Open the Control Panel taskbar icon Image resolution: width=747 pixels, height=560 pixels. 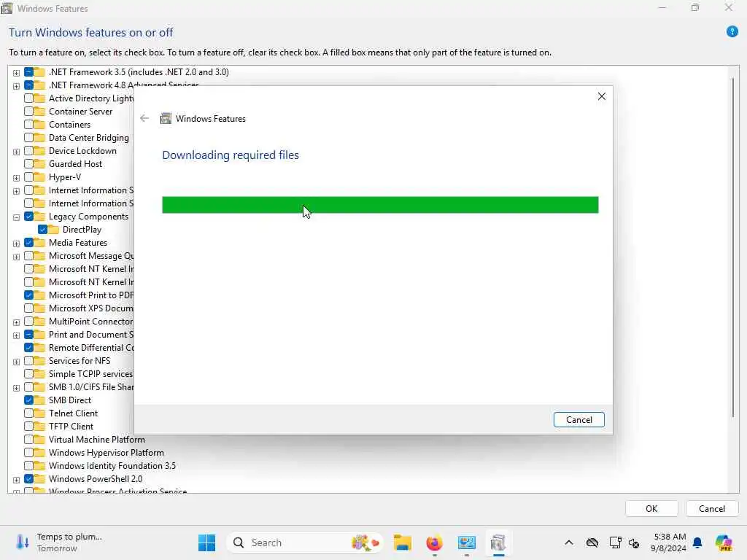click(x=466, y=542)
